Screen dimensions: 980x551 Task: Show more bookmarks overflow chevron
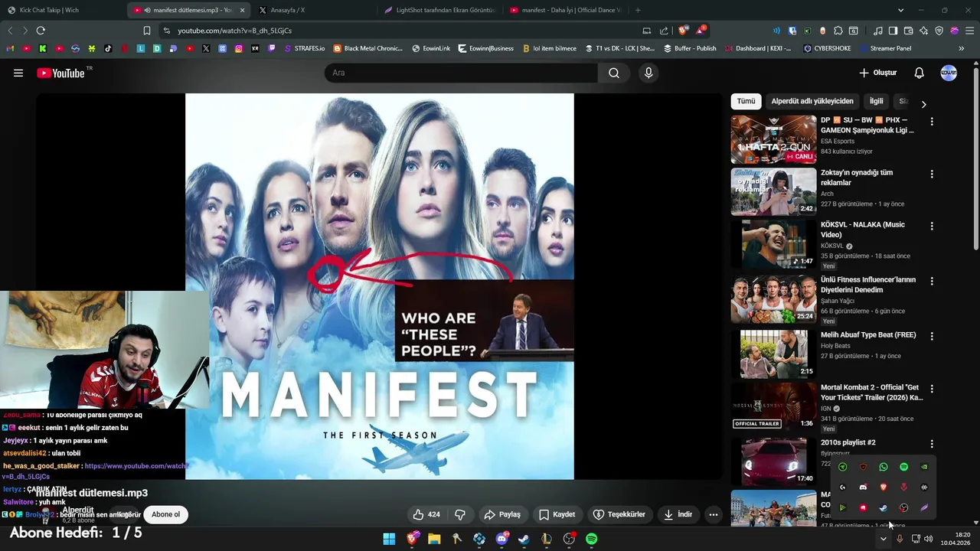point(961,48)
